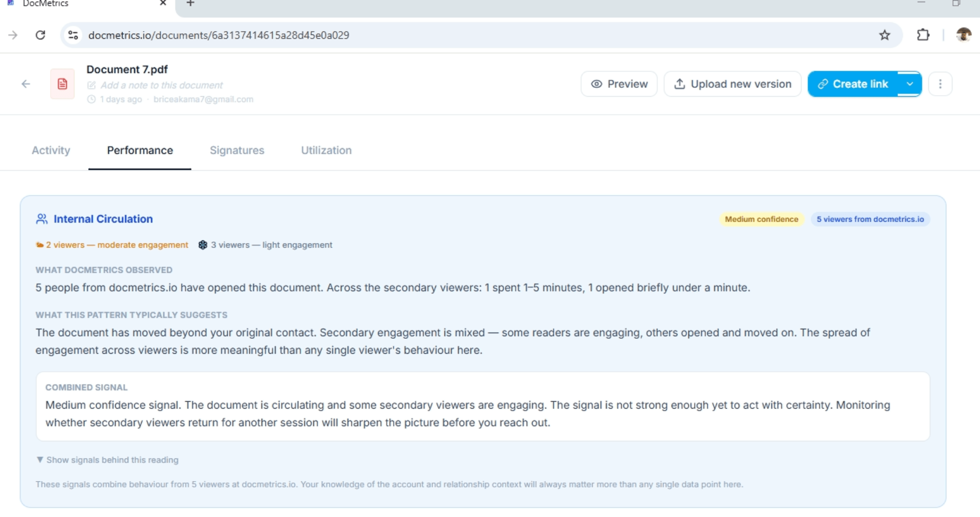The width and height of the screenshot is (980, 517).
Task: Click the note edit pencil icon
Action: pyautogui.click(x=91, y=85)
